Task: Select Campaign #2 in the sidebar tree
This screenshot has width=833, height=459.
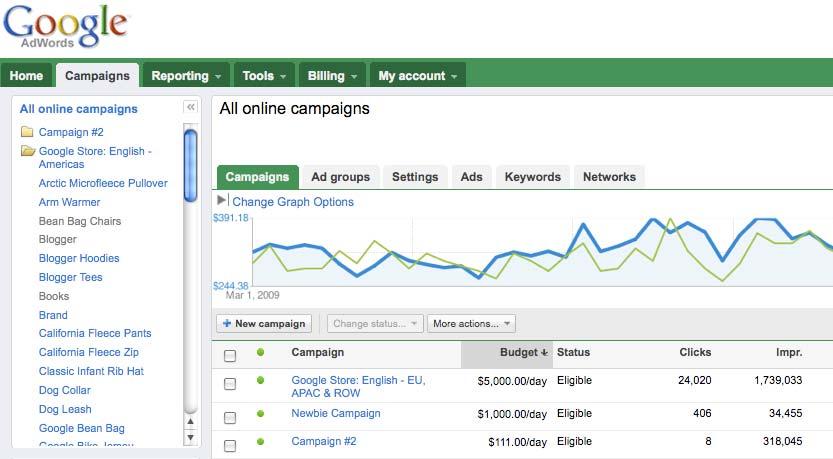Action: 71,132
